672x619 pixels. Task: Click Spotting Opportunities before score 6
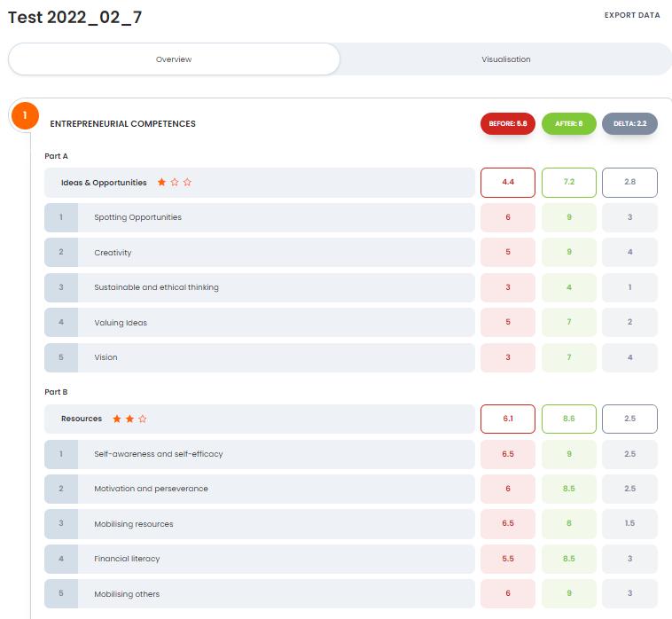point(508,217)
